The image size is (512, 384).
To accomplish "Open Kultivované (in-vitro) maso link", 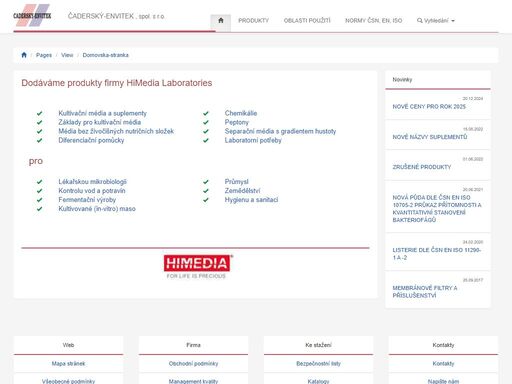I will point(97,209).
